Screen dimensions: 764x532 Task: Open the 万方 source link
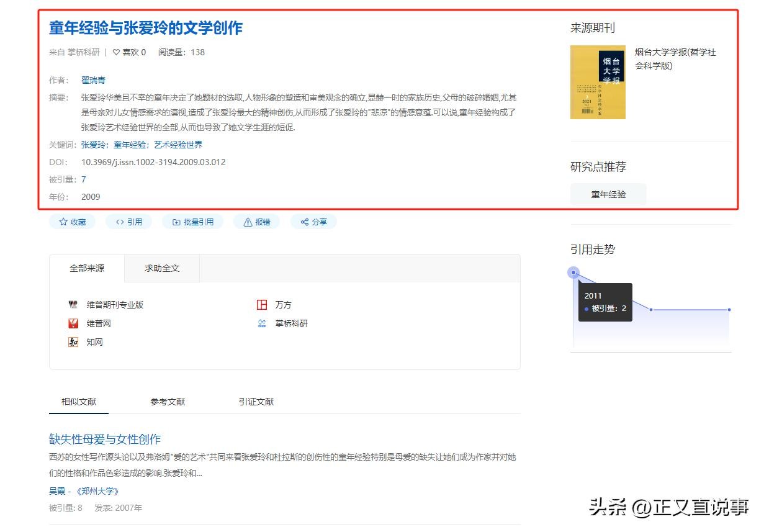click(283, 305)
